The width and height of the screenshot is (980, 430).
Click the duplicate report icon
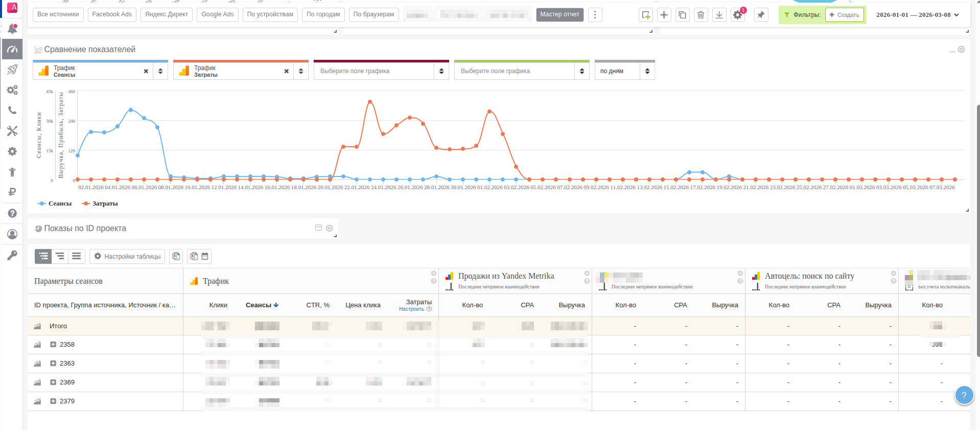coord(682,15)
